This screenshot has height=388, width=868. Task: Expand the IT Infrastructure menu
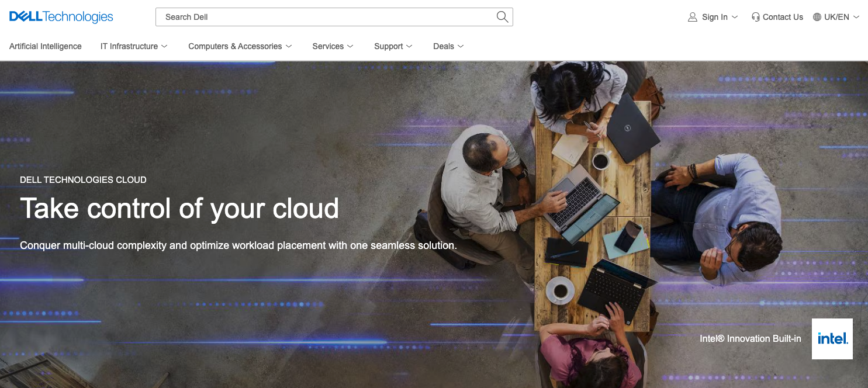tap(134, 46)
